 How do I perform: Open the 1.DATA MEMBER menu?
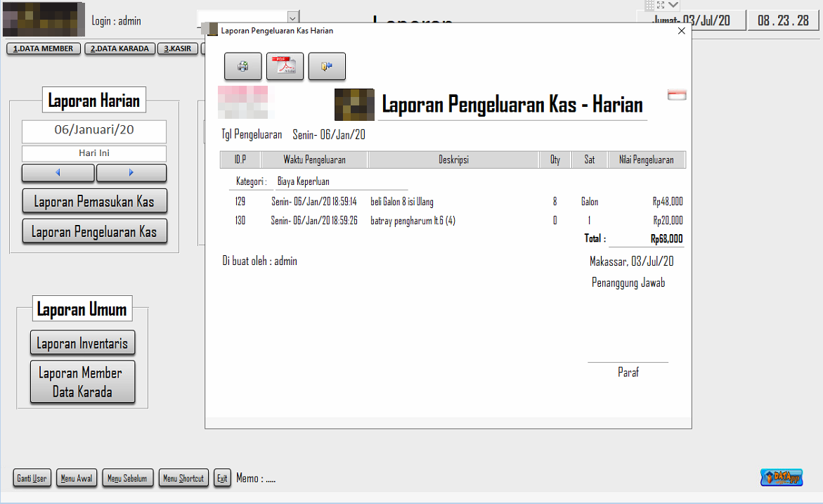(x=44, y=49)
